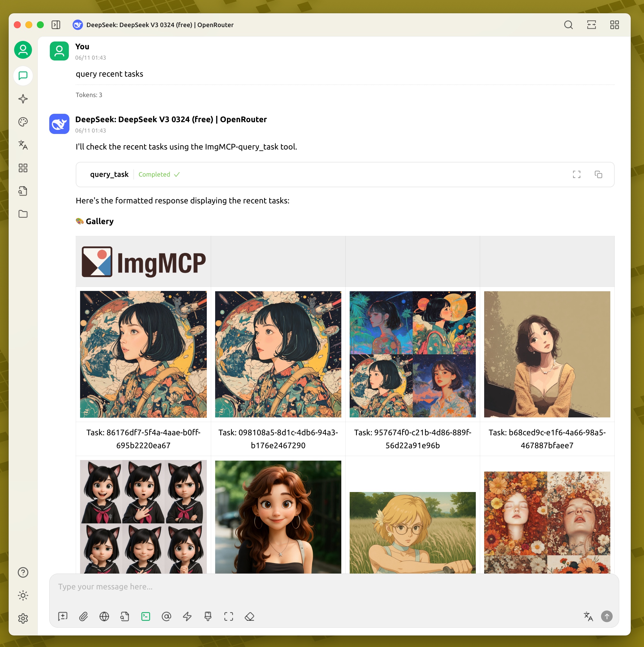Click the quick phrases lightning icon
Image resolution: width=644 pixels, height=647 pixels.
point(187,616)
